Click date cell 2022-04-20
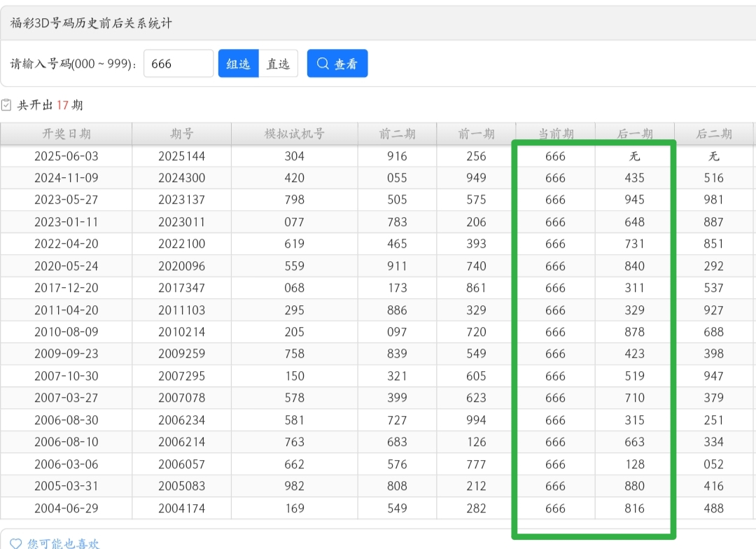Screen dimensions: 756x549 [66, 244]
